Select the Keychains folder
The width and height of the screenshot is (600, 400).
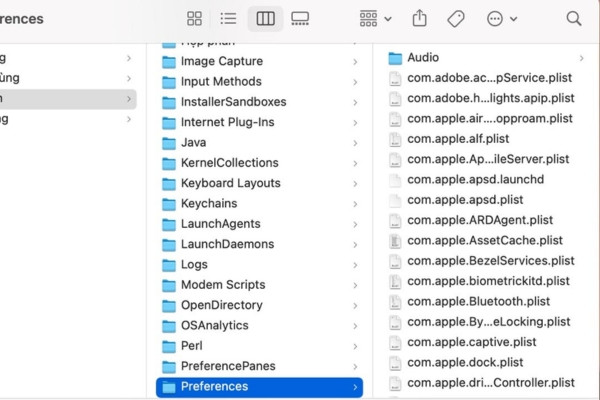259,203
